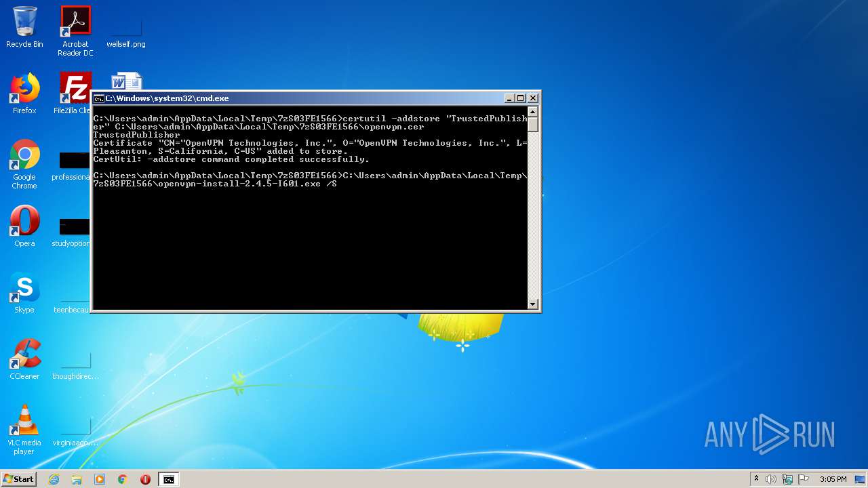Viewport: 868px width, 488px height.
Task: Maximize the cmd.exe window
Action: click(x=521, y=98)
